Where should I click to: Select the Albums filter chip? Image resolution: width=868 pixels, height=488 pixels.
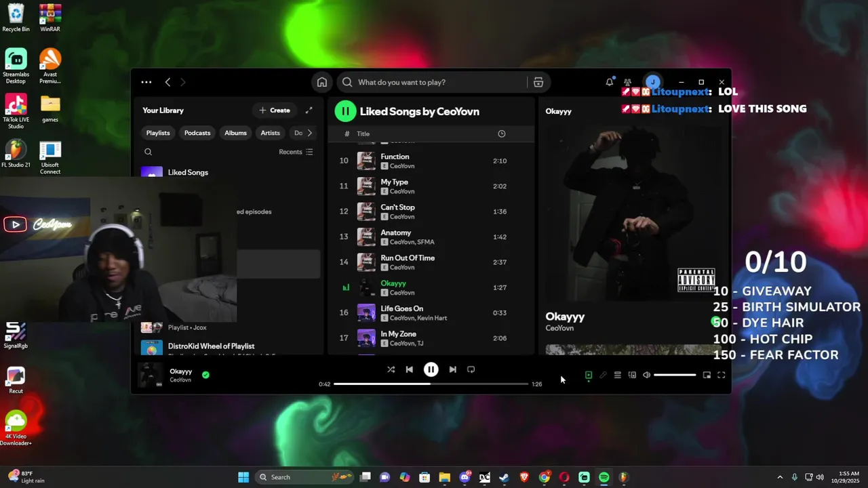pos(235,133)
